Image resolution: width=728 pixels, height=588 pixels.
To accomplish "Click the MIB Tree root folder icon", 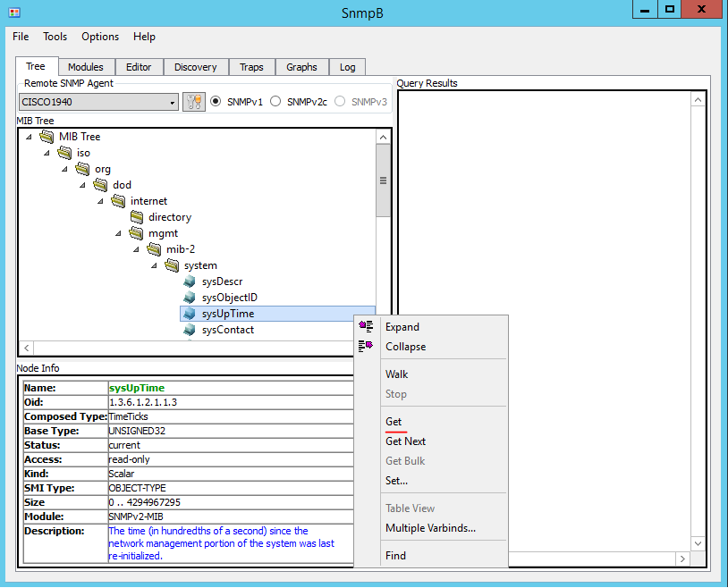I will [x=47, y=136].
